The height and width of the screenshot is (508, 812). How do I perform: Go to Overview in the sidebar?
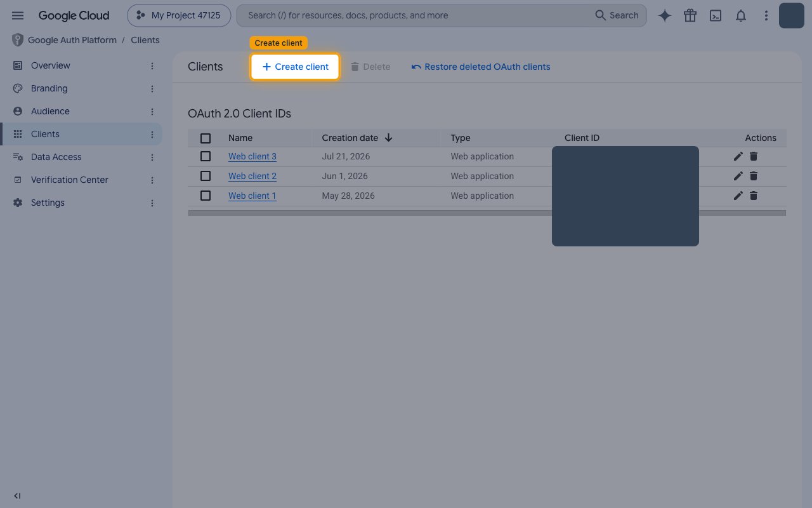(x=81, y=65)
